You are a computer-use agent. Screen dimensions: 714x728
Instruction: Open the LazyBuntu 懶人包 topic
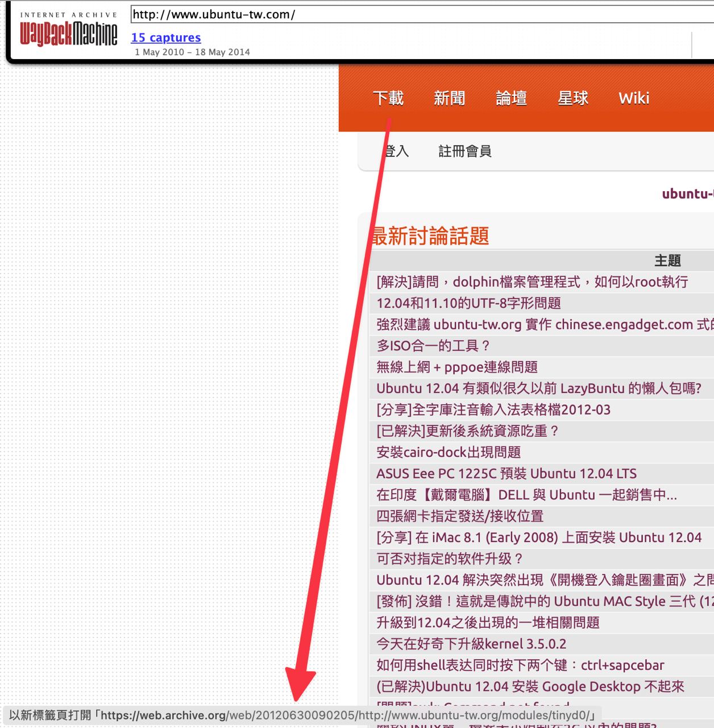538,388
